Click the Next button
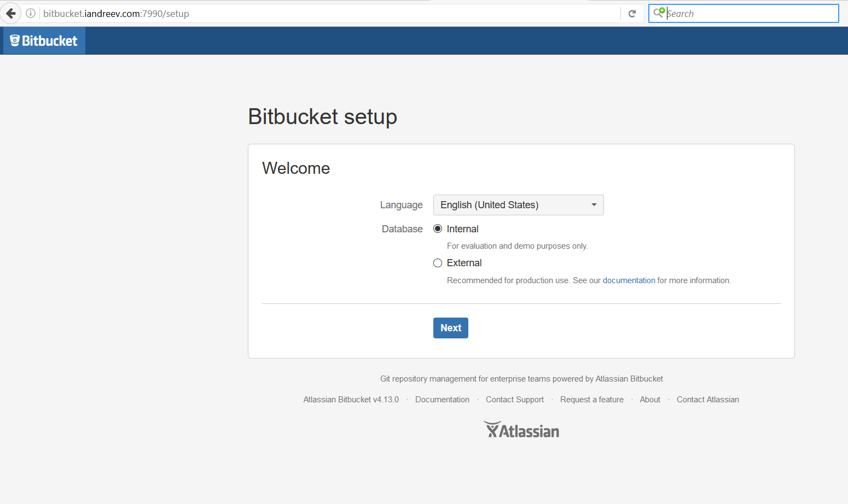Image resolution: width=848 pixels, height=504 pixels. (451, 328)
